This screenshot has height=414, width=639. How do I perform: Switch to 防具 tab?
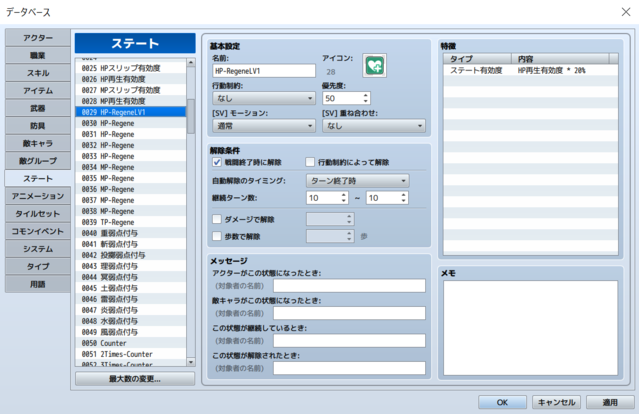tap(37, 126)
